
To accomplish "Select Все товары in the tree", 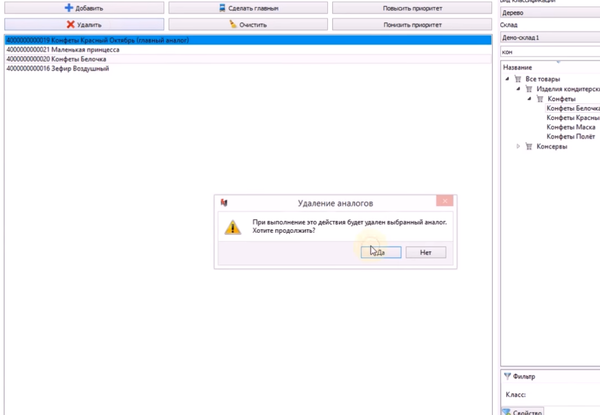I will point(543,79).
